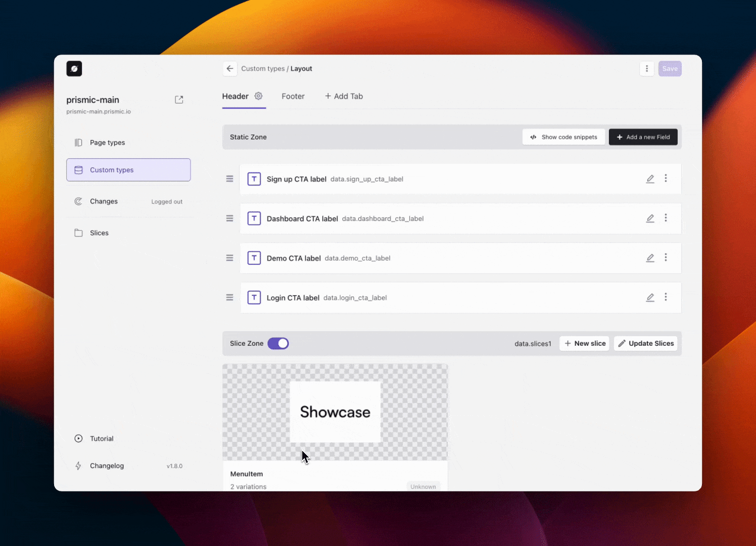Open repository via external link icon

(x=179, y=100)
